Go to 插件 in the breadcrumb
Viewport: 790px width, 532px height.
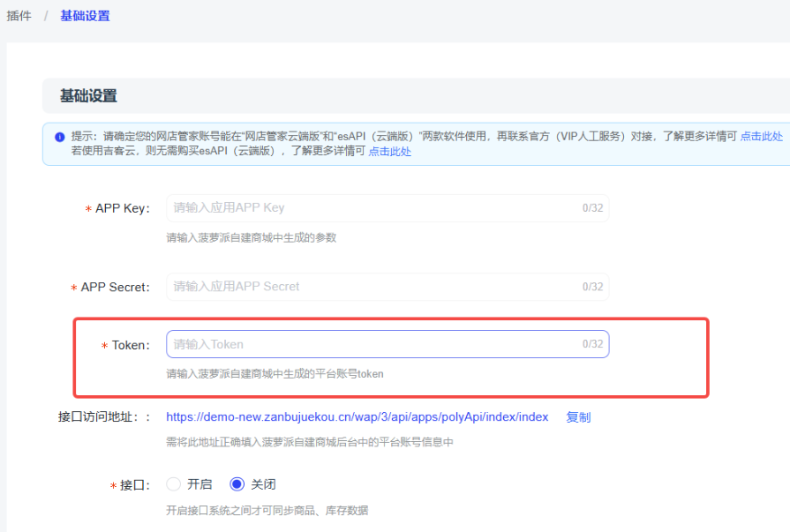(19, 16)
